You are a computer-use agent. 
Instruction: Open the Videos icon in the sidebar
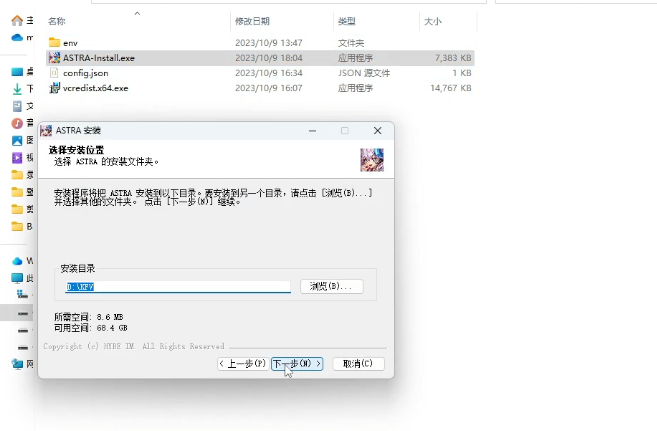click(17, 157)
